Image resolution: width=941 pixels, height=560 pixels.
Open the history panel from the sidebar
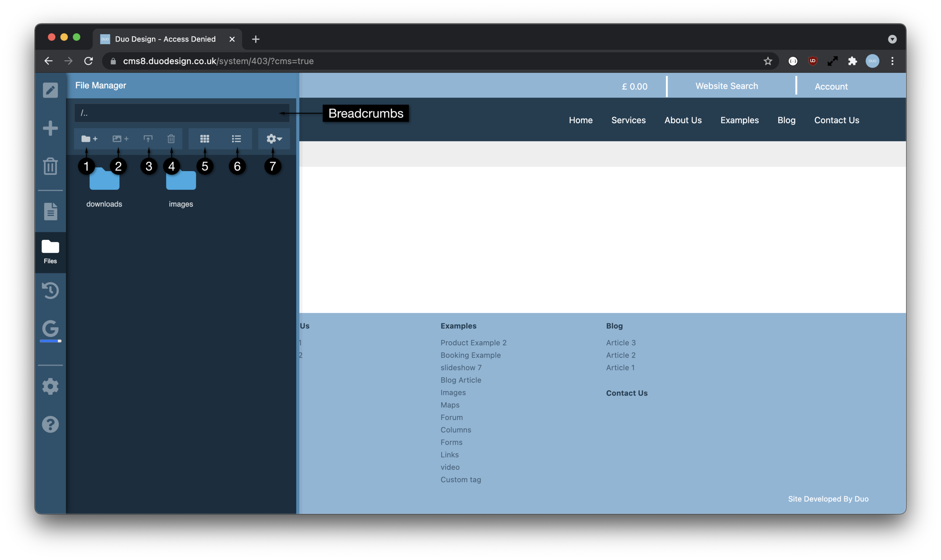[x=50, y=290]
